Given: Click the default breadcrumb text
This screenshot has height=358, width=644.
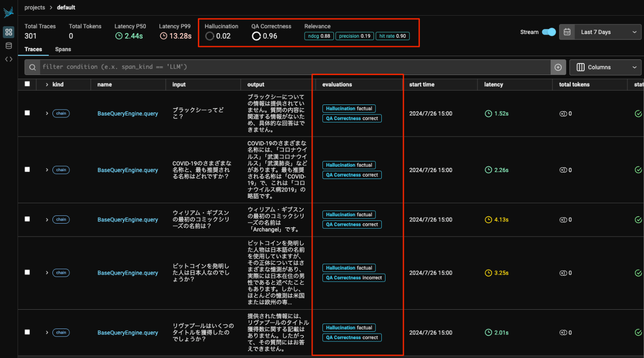Looking at the screenshot, I should 66,7.
